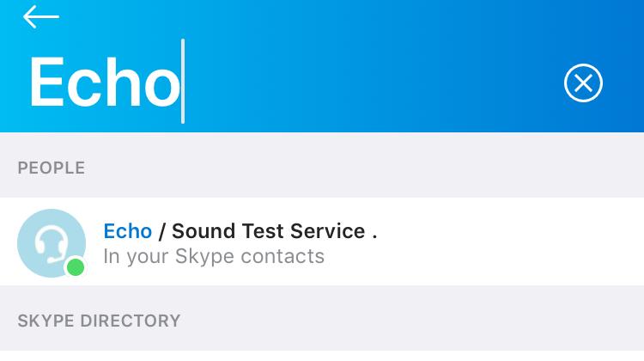This screenshot has width=644, height=361.
Task: Click empty blue header beside search text
Action: pyautogui.click(x=369, y=83)
